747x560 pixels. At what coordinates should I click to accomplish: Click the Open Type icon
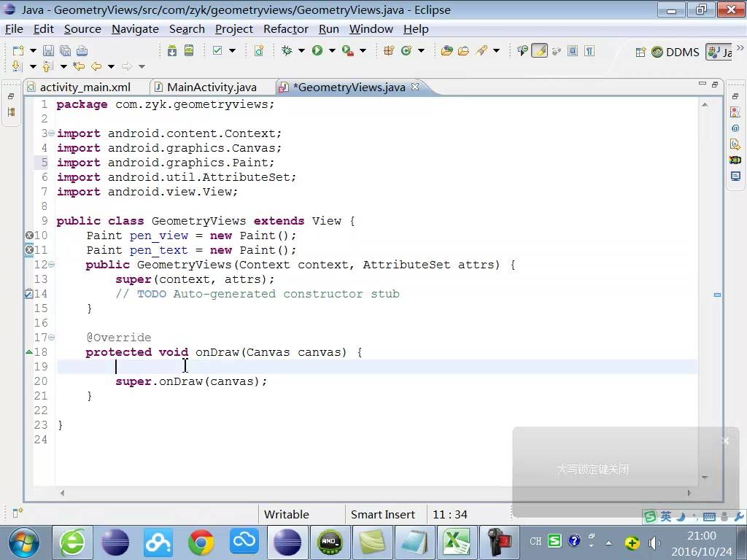point(447,50)
